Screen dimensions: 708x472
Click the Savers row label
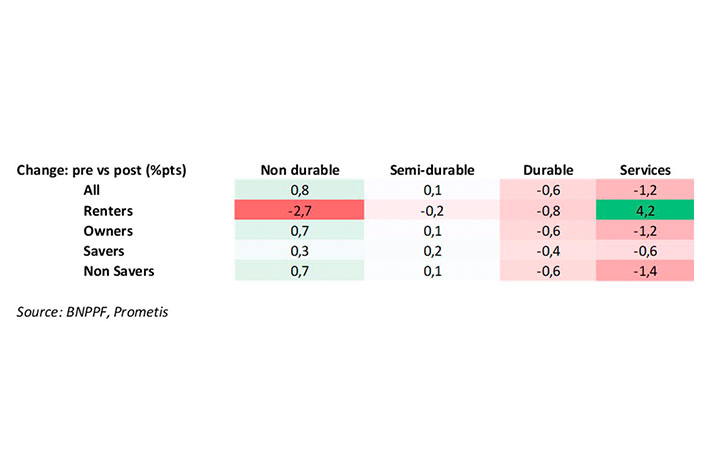pyautogui.click(x=102, y=251)
